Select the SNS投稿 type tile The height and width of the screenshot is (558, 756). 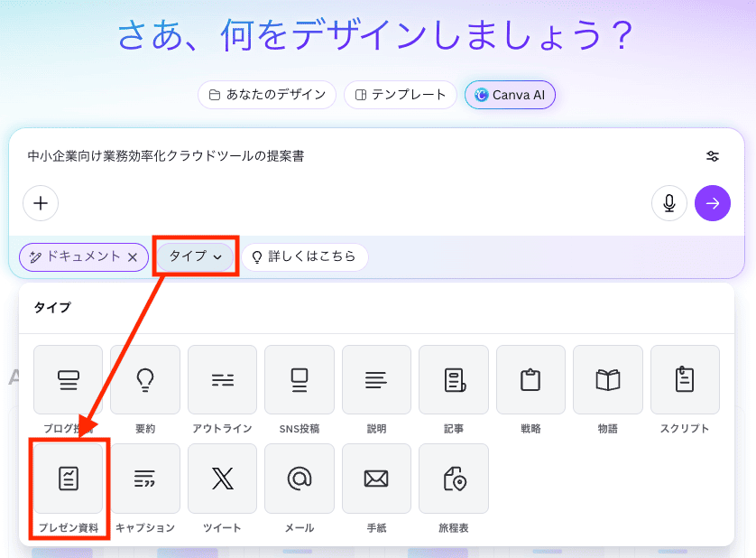300,380
